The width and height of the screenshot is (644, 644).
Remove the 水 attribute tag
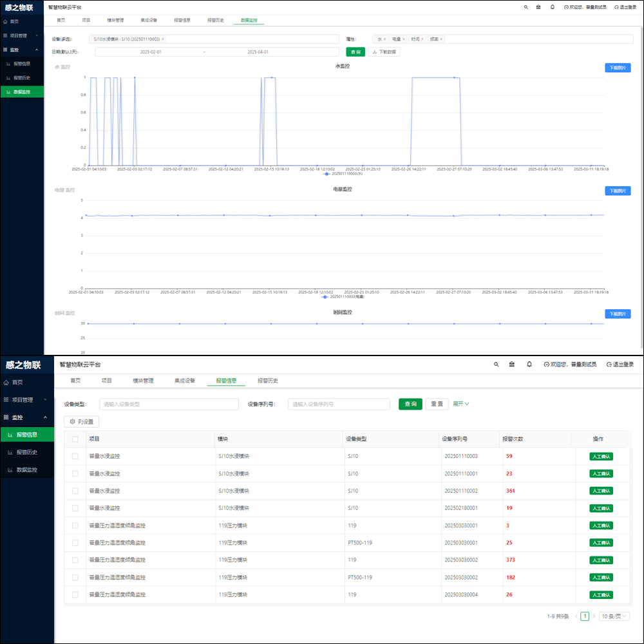pos(385,39)
